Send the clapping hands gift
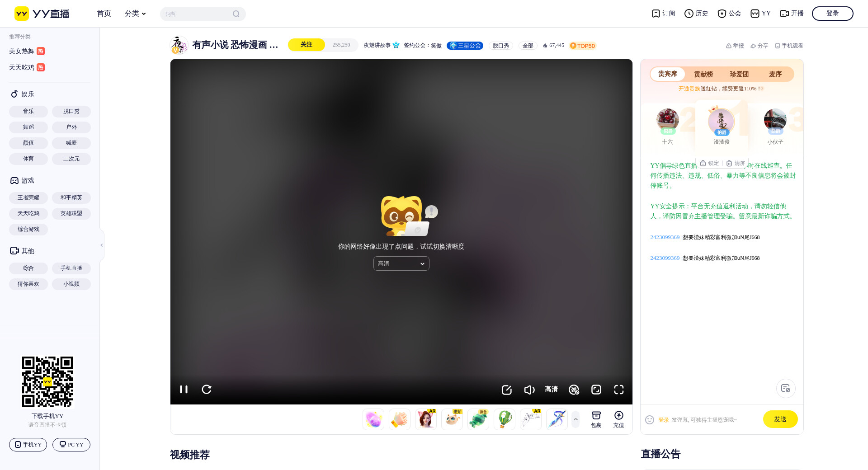The image size is (868, 470). (x=400, y=419)
